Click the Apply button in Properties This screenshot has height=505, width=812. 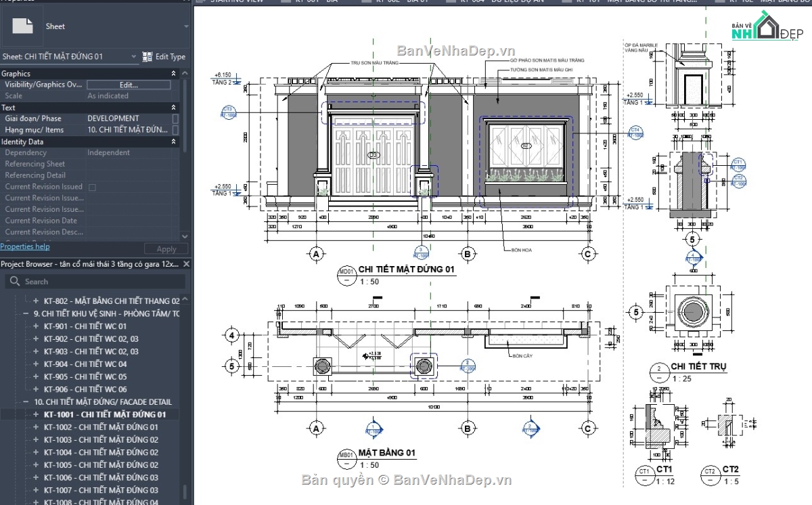166,249
